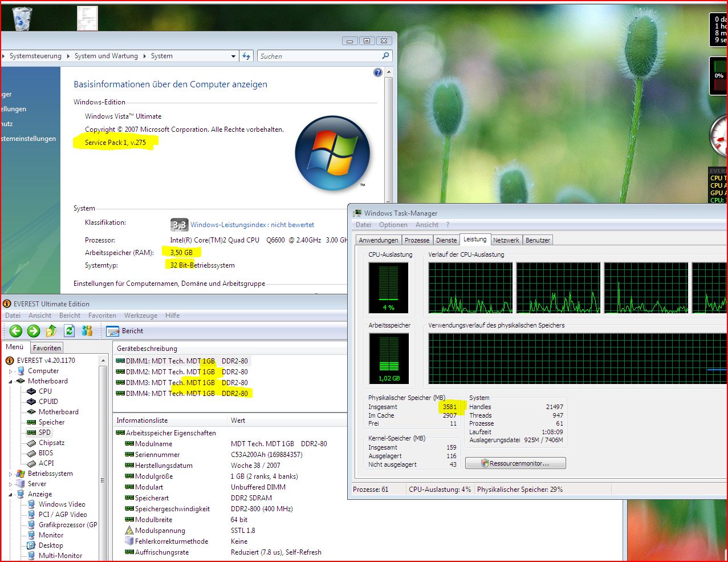Open the Prozesse tab in Task-Manager

[417, 240]
